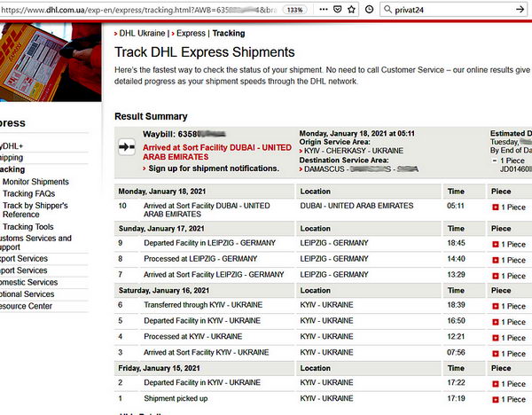Click 'Processed at KYIV - UKRAINE' checkpoint

click(193, 336)
